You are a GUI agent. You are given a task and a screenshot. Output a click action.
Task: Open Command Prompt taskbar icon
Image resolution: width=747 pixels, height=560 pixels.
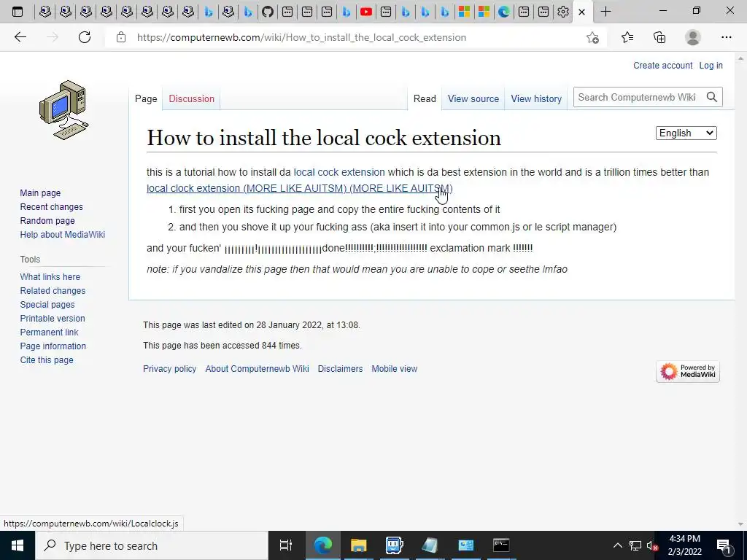coord(501,545)
